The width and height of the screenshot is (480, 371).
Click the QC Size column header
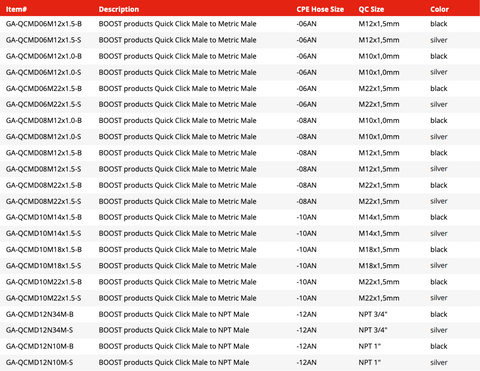[x=371, y=9]
